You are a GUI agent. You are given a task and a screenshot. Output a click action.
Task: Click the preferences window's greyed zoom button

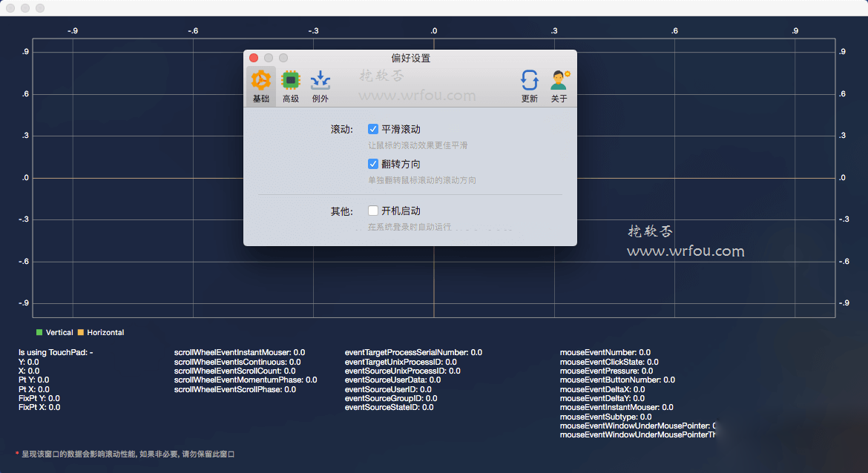(283, 58)
